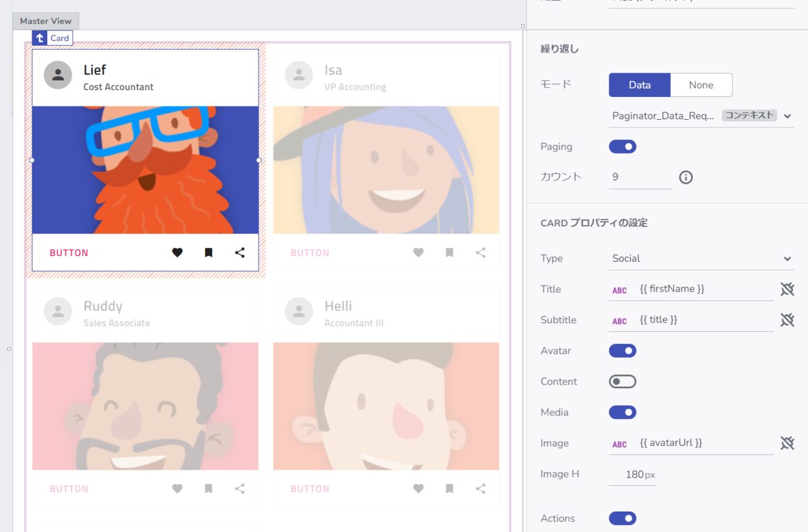Open the Type dropdown showing Social
The height and width of the screenshot is (532, 808).
(701, 259)
